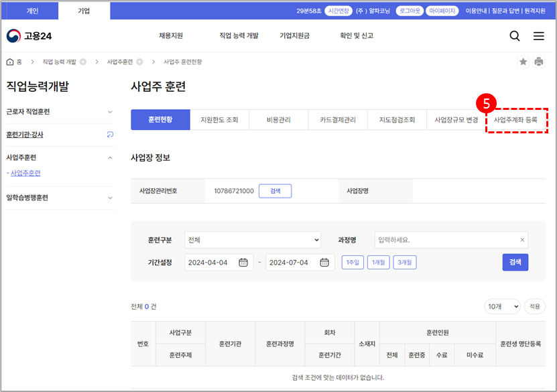Click the blue 검색 button in filter
Image resolution: width=557 pixels, height=392 pixels.
coord(515,262)
